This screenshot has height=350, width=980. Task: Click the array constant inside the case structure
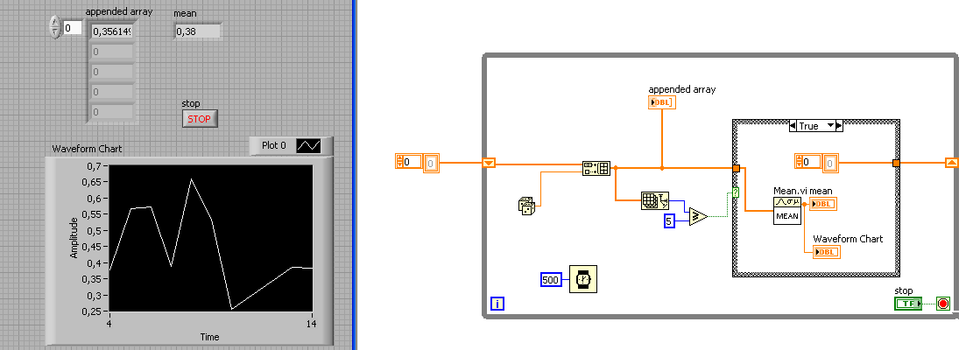click(816, 162)
